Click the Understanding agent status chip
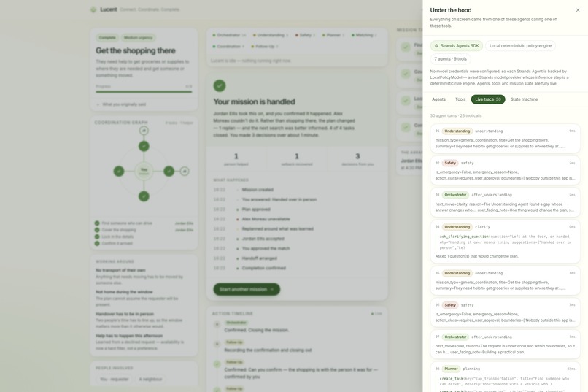The image size is (588, 392). click(271, 35)
